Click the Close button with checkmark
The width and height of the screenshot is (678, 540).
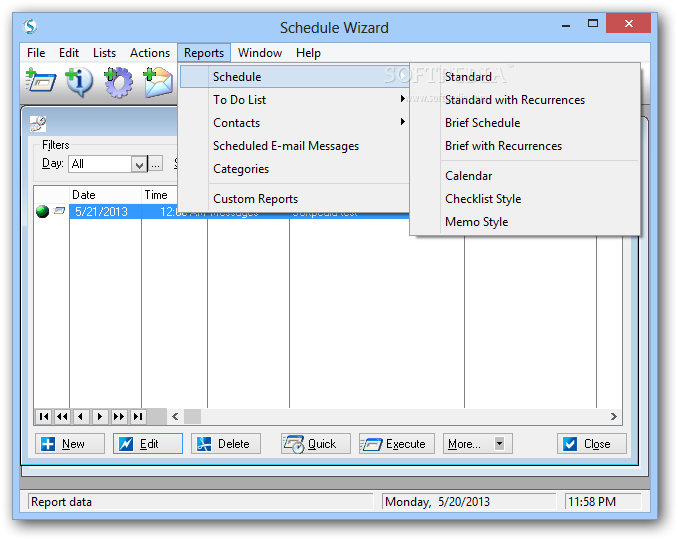point(592,444)
